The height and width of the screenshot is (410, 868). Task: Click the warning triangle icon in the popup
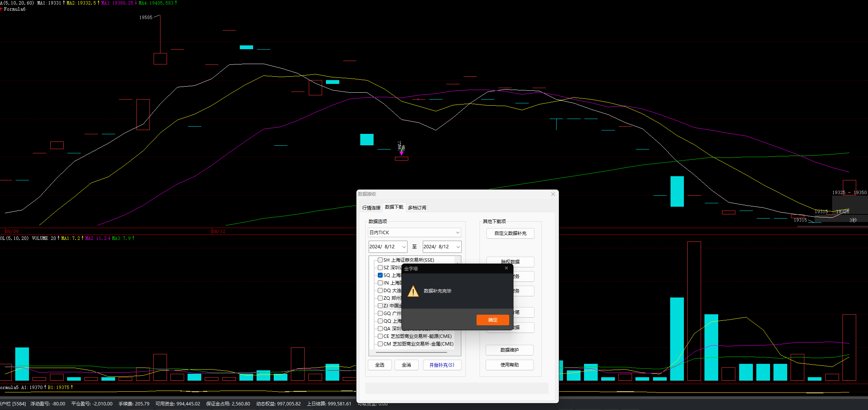pos(413,291)
